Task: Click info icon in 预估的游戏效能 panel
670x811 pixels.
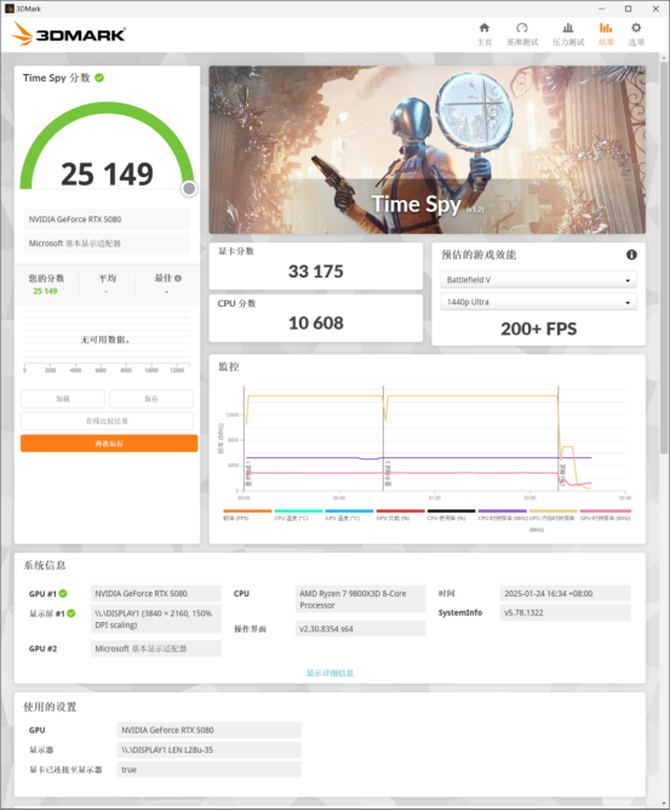Action: (632, 254)
